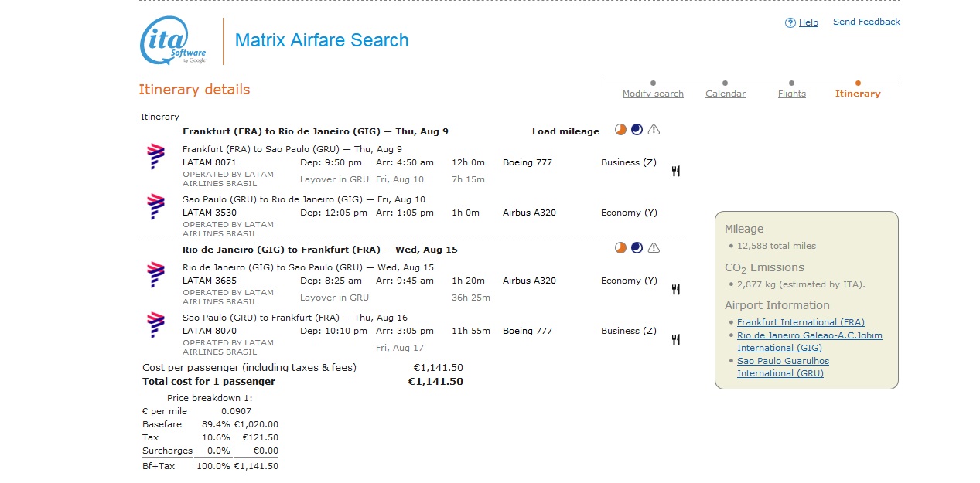Click the Frankfurt to Rio de Janeiro heading

[x=316, y=131]
